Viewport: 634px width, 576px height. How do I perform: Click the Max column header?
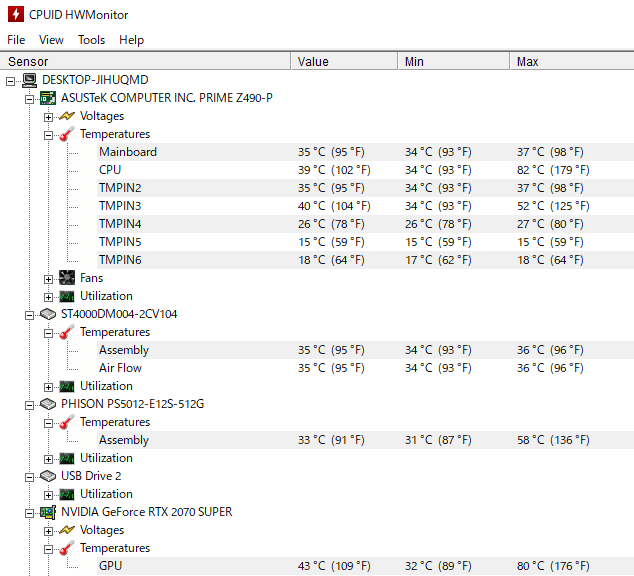527,62
